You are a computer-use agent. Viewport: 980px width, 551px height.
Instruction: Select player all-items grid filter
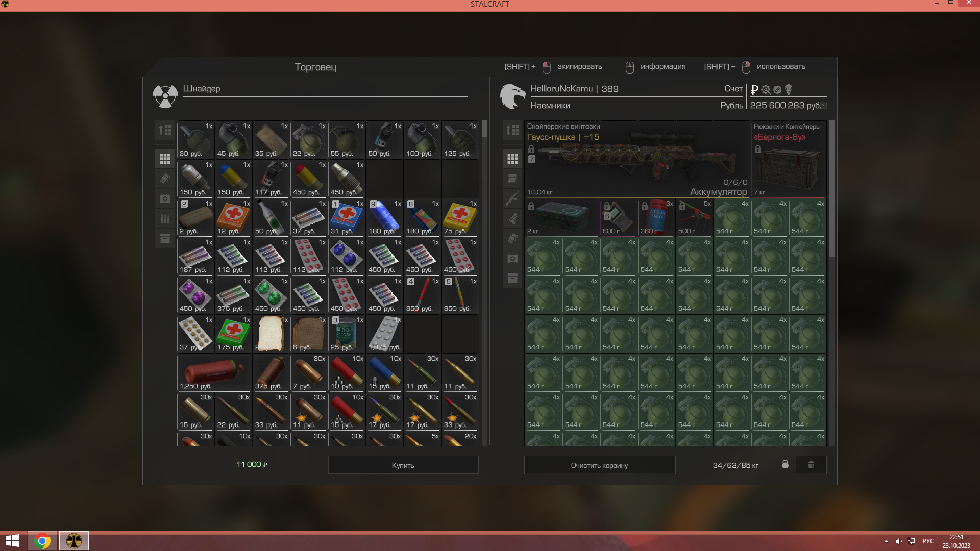point(512,159)
